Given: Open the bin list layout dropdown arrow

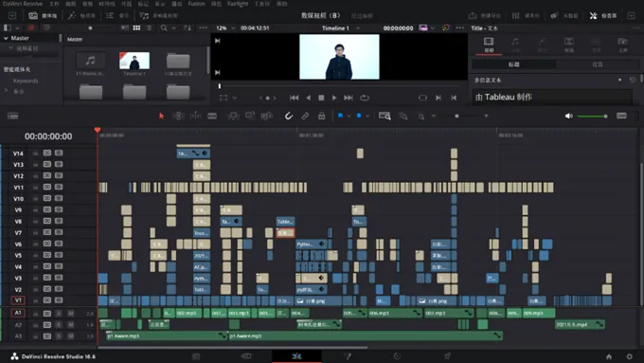Looking at the screenshot, I should [17, 27].
